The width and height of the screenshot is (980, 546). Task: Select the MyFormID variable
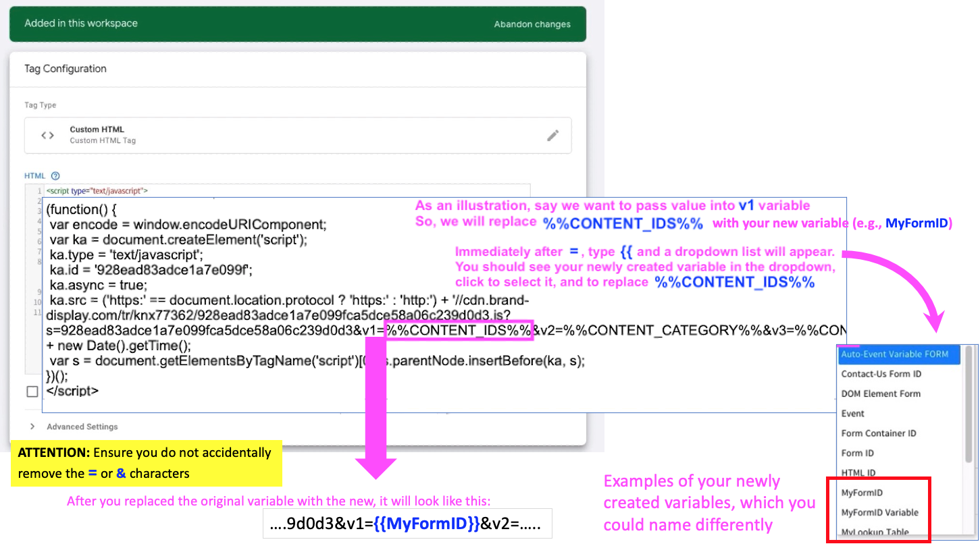[x=862, y=493]
